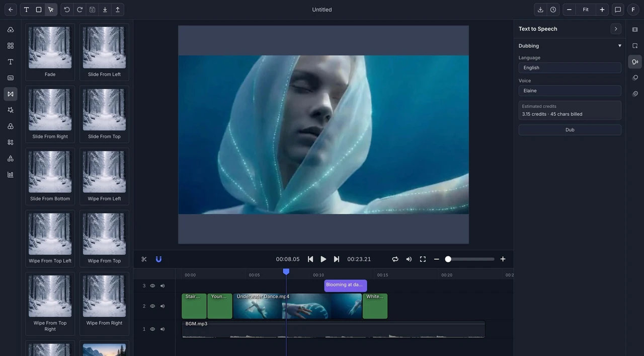Toggle the magnet snapping button

158,259
